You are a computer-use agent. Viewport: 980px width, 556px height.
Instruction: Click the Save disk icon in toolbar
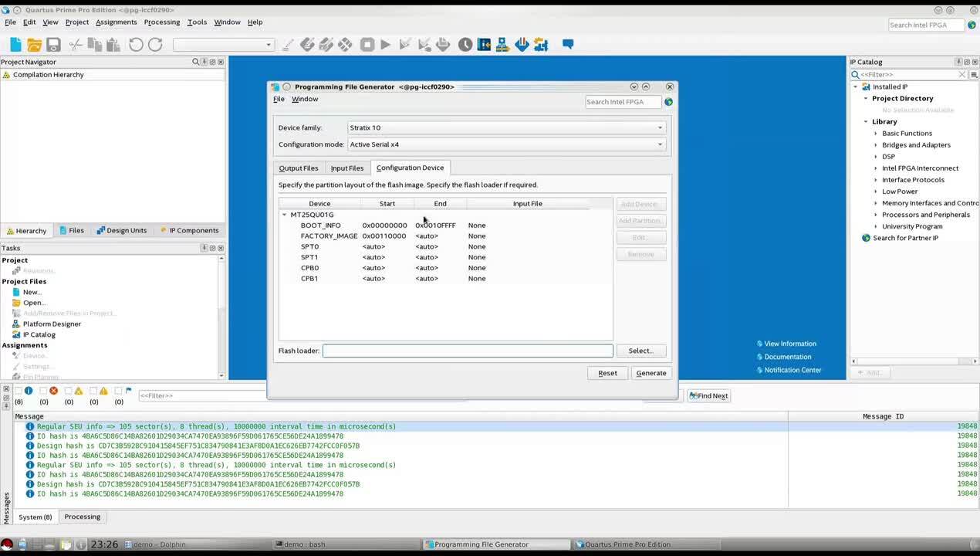click(x=53, y=45)
